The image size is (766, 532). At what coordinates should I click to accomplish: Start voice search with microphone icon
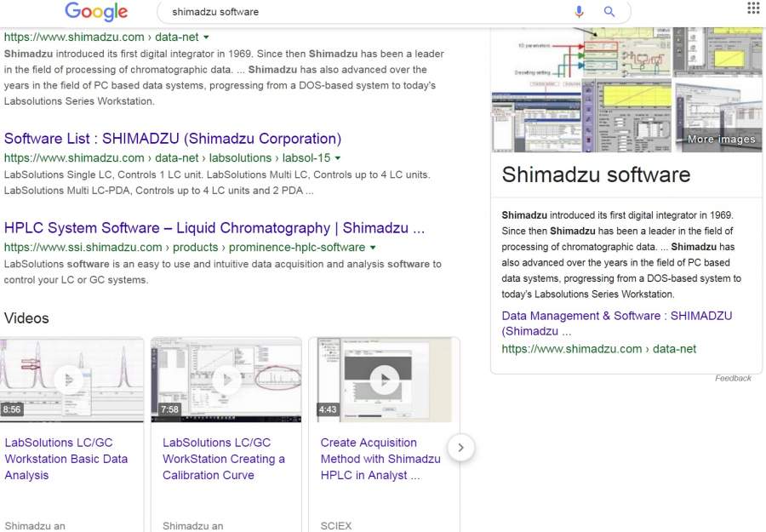coord(580,12)
